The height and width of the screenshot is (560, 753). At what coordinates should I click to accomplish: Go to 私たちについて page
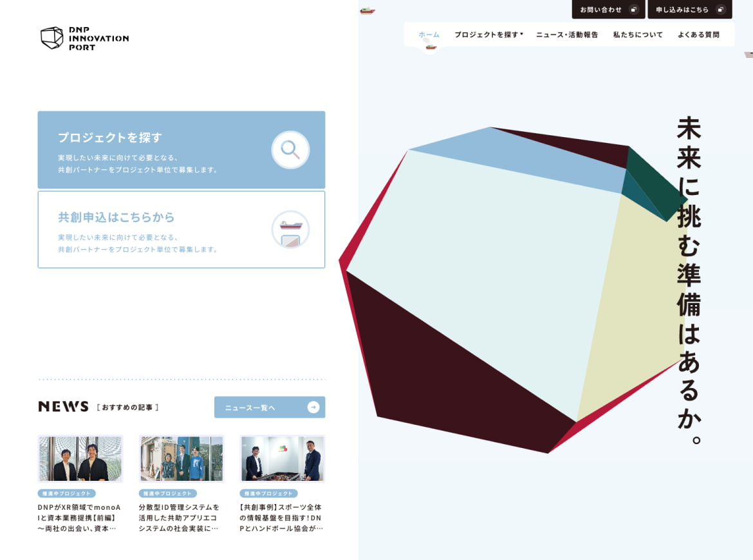(638, 35)
